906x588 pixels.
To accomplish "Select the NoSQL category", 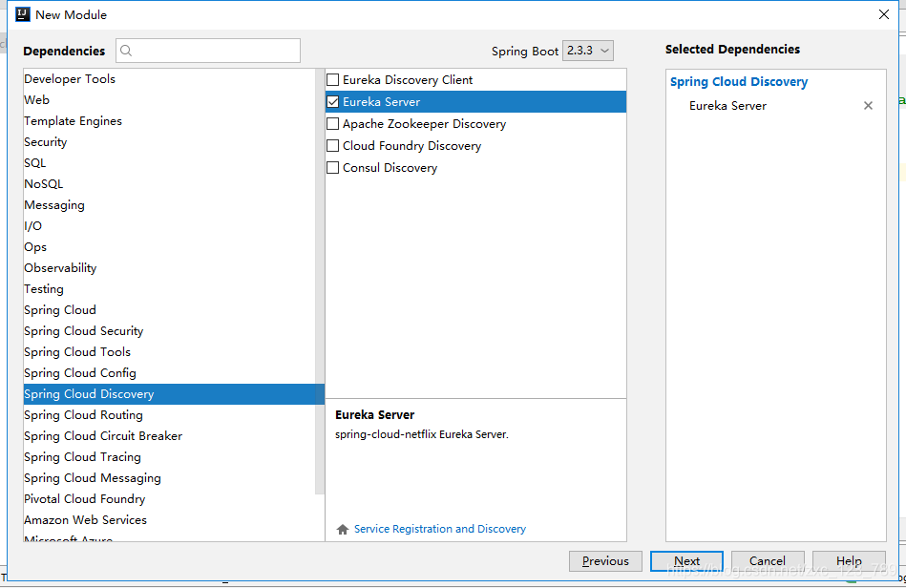I will tap(170, 184).
